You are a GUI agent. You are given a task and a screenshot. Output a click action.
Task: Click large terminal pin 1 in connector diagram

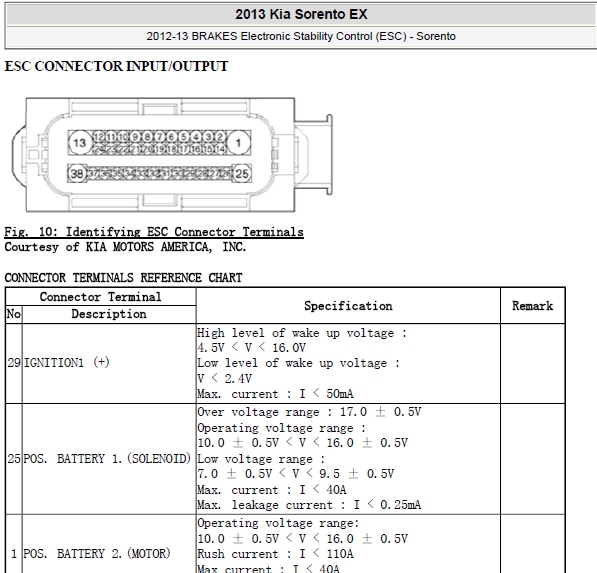238,143
